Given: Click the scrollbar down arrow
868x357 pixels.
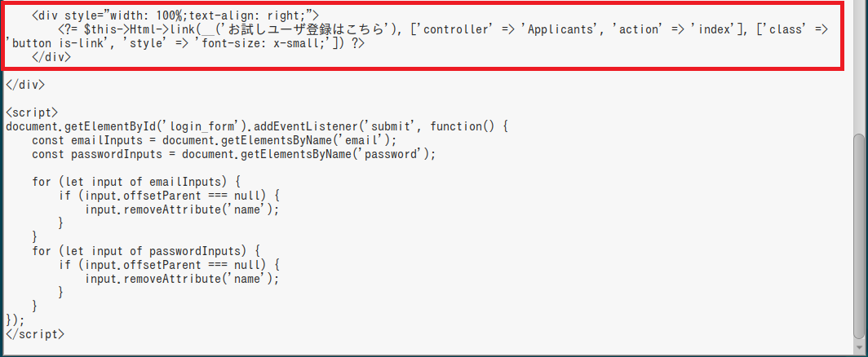Looking at the screenshot, I should coord(859,349).
